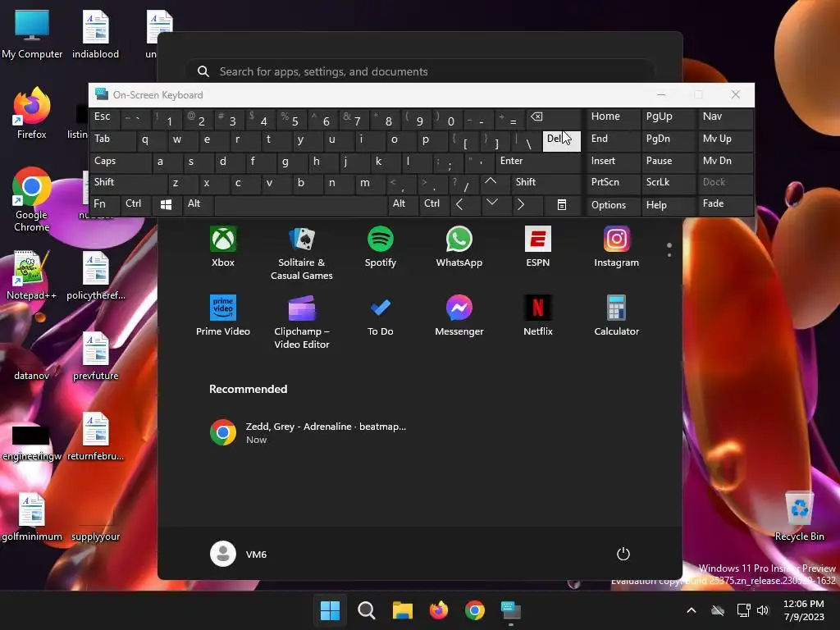Click the Del key

[561, 140]
